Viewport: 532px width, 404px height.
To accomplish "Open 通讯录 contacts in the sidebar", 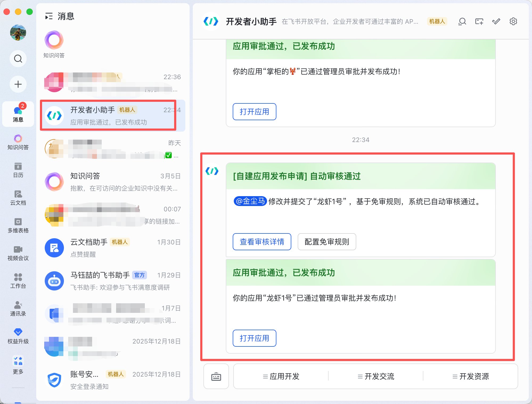I will pyautogui.click(x=18, y=309).
